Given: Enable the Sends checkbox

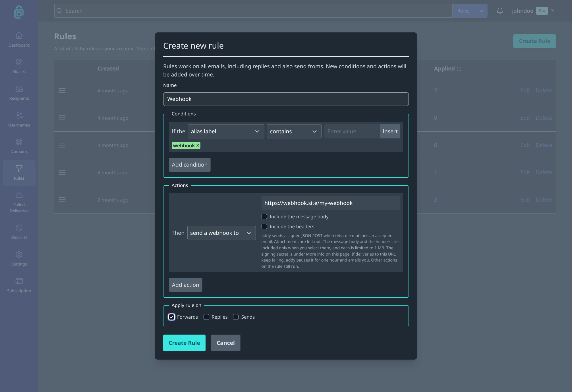Looking at the screenshot, I should pos(236,317).
